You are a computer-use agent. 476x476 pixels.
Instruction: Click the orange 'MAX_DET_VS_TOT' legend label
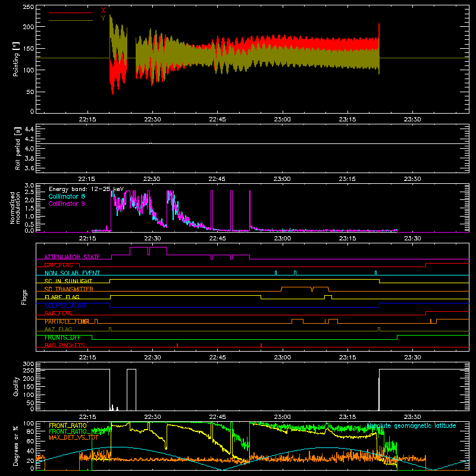(73, 437)
